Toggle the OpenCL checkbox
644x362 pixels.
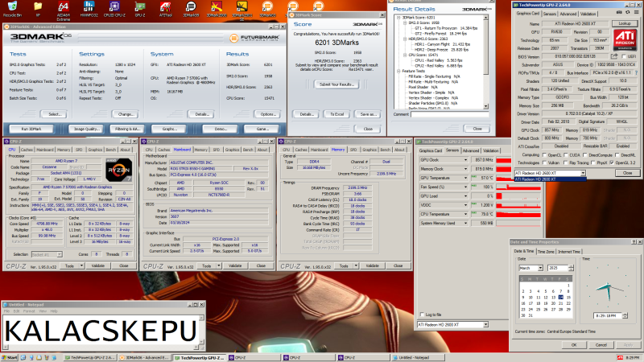click(x=545, y=155)
